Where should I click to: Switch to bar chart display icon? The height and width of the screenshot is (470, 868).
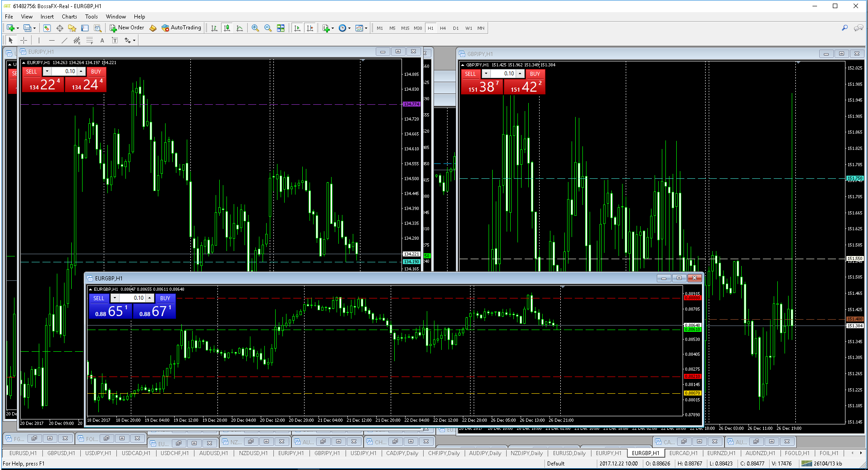pyautogui.click(x=214, y=28)
